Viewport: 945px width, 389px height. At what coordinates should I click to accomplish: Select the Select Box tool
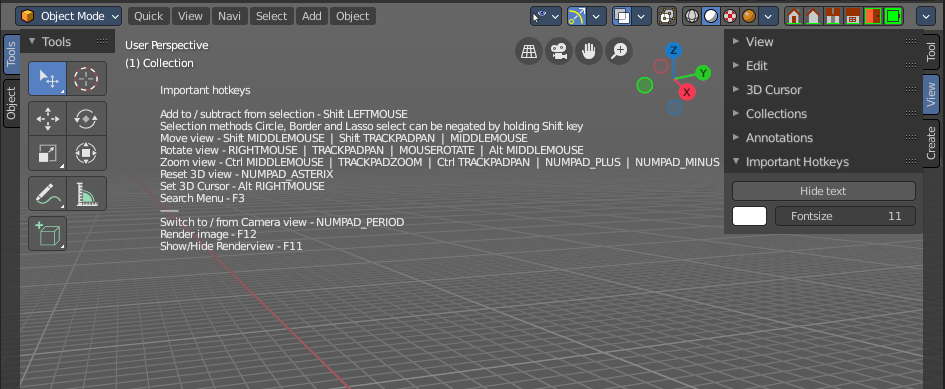48,78
